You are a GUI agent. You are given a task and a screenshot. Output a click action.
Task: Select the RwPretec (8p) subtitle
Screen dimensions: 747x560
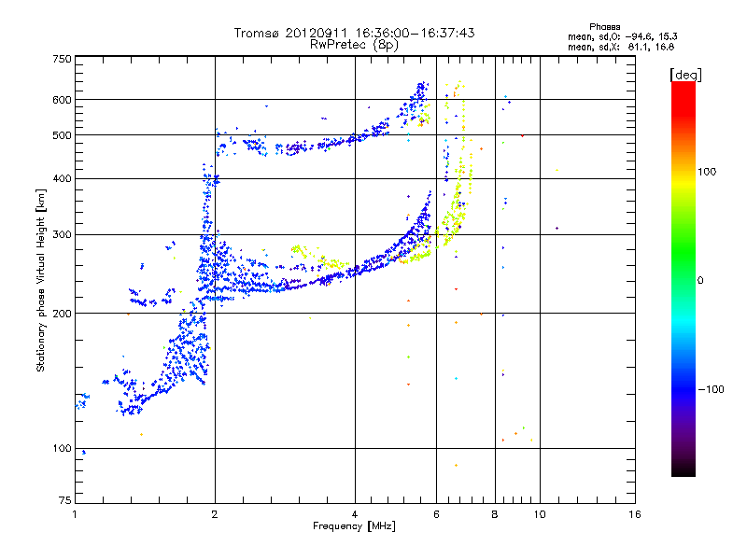(354, 45)
